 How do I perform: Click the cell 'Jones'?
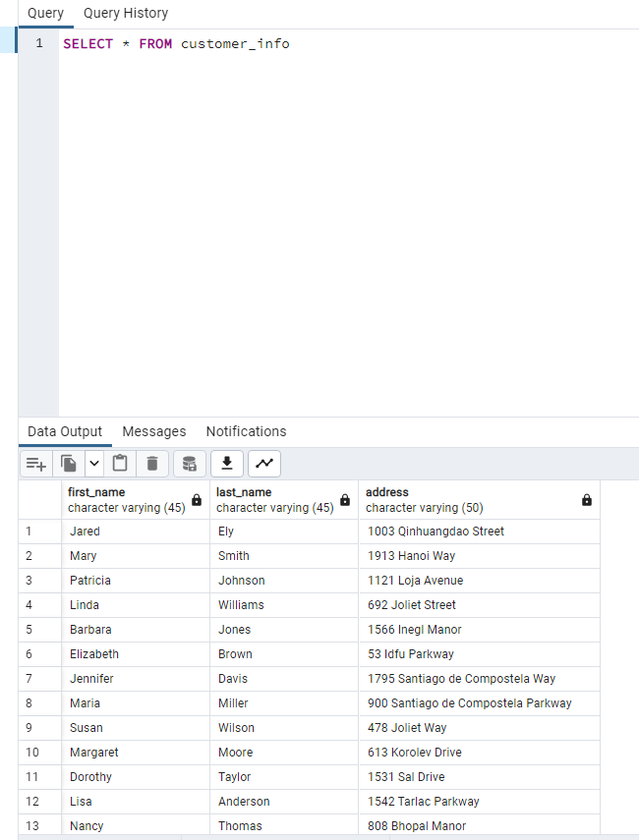pyautogui.click(x=284, y=630)
